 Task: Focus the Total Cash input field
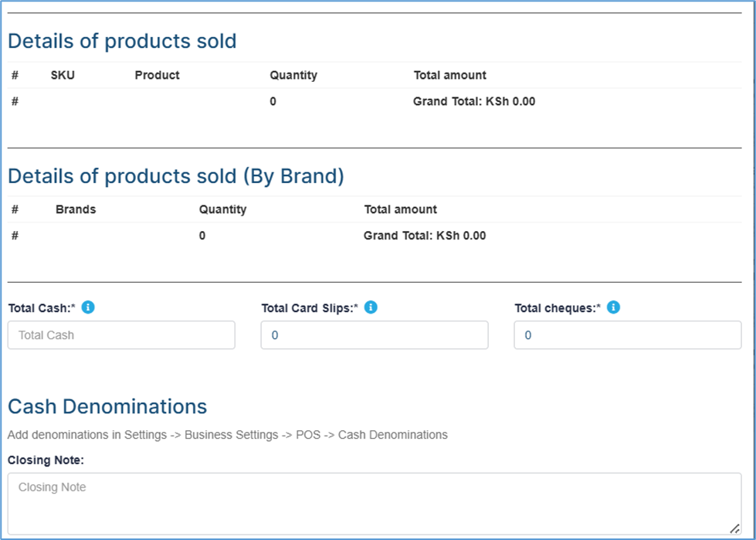point(121,335)
